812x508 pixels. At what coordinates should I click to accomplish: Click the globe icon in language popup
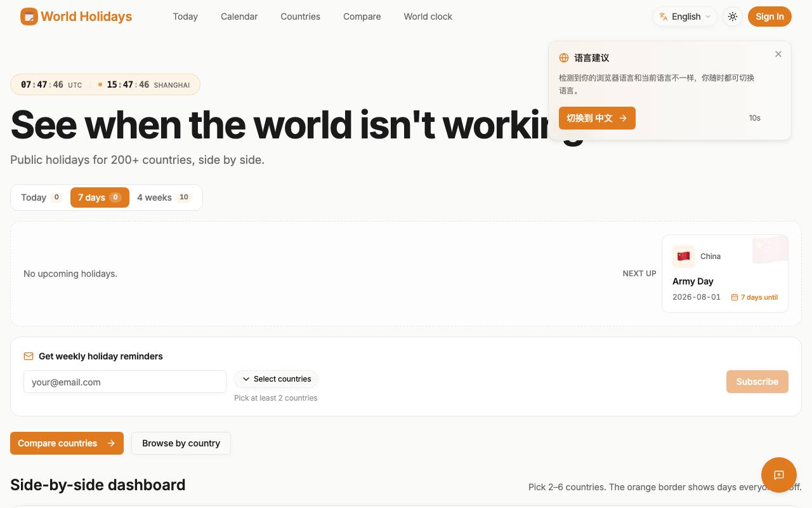tap(564, 58)
